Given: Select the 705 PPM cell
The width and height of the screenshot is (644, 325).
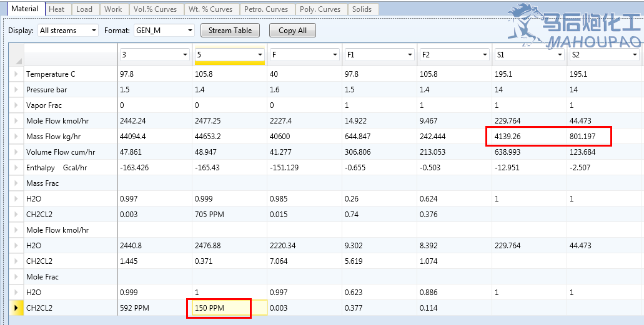Looking at the screenshot, I should 230,215.
